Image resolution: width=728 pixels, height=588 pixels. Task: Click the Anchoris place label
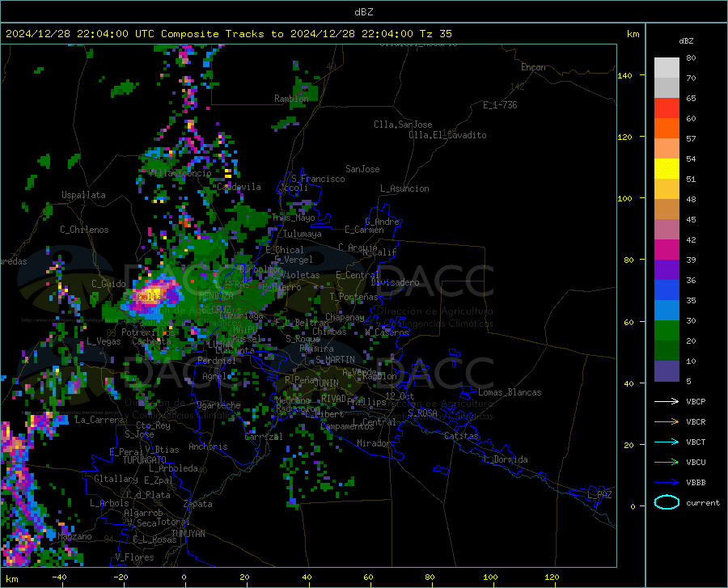[x=208, y=447]
